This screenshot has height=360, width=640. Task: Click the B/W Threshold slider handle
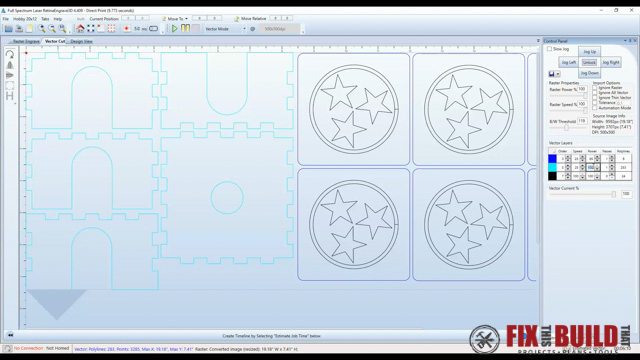click(x=566, y=128)
